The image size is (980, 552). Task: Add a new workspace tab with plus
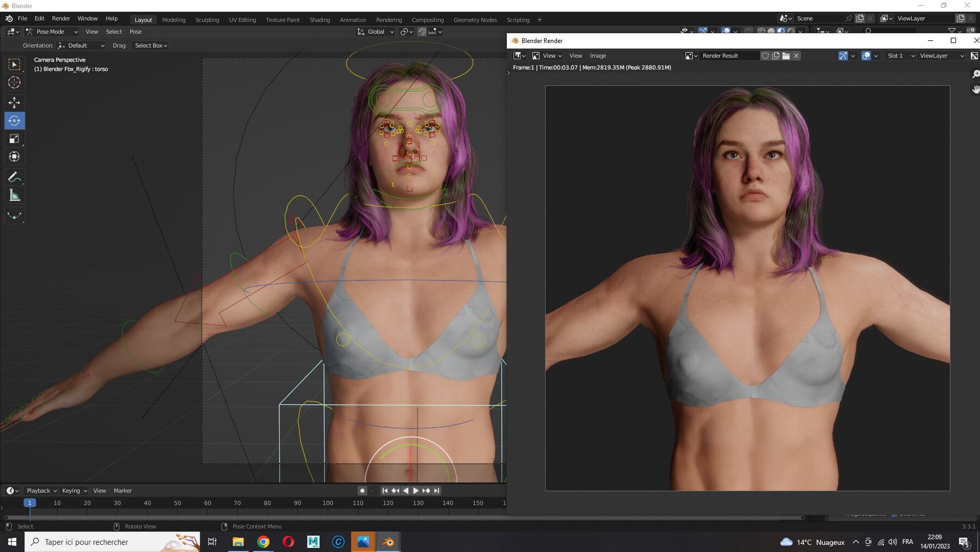[x=540, y=20]
